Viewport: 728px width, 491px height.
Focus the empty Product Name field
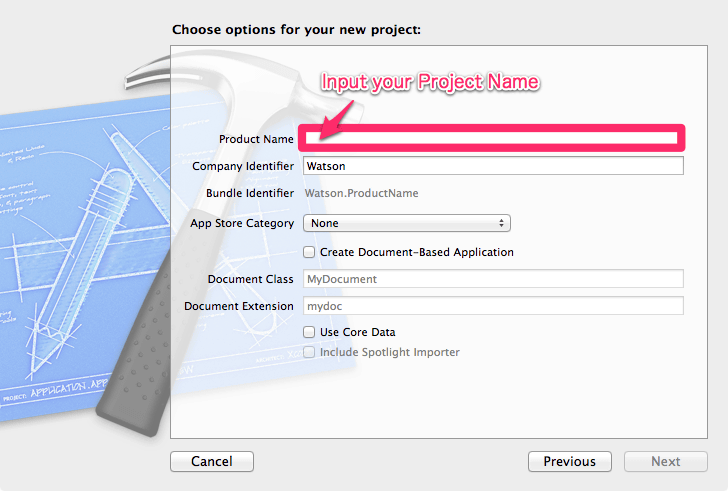coord(491,138)
